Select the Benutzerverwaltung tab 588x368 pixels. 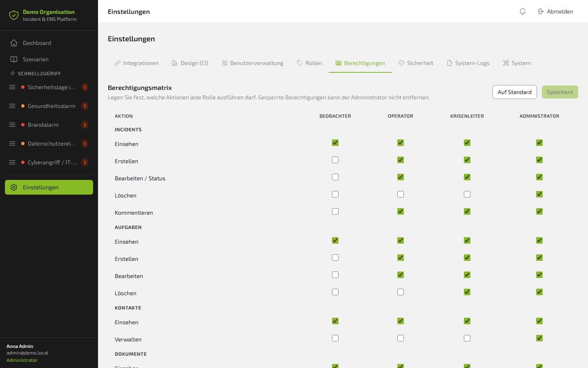tap(252, 63)
